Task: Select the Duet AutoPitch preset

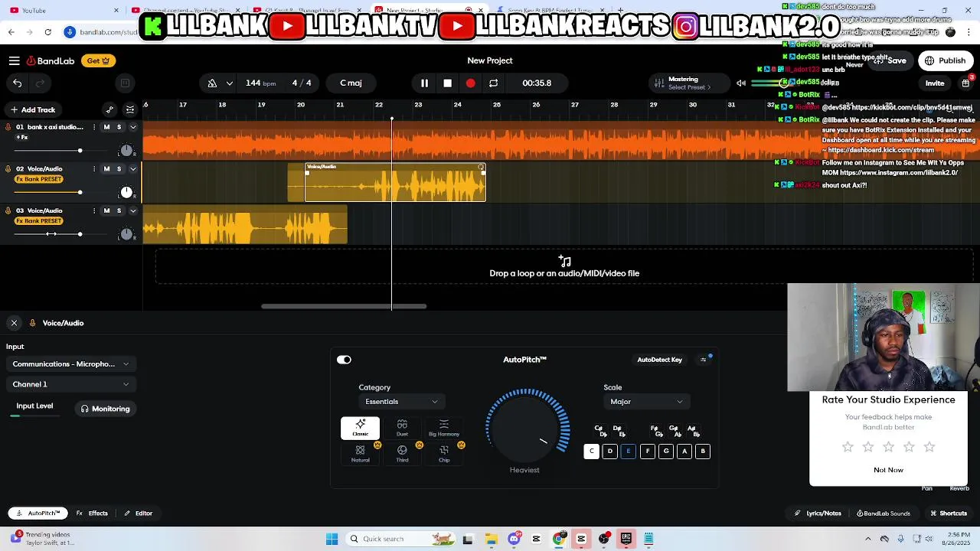Action: click(x=402, y=429)
